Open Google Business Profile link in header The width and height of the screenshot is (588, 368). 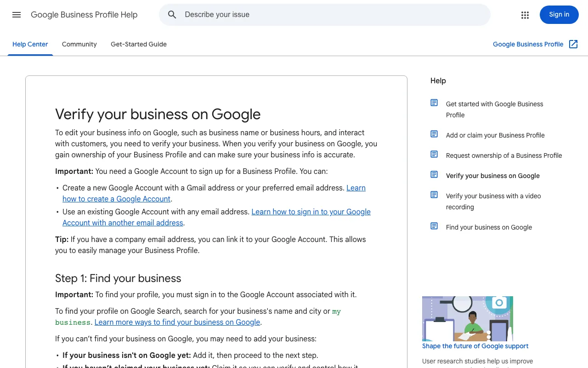pyautogui.click(x=528, y=44)
